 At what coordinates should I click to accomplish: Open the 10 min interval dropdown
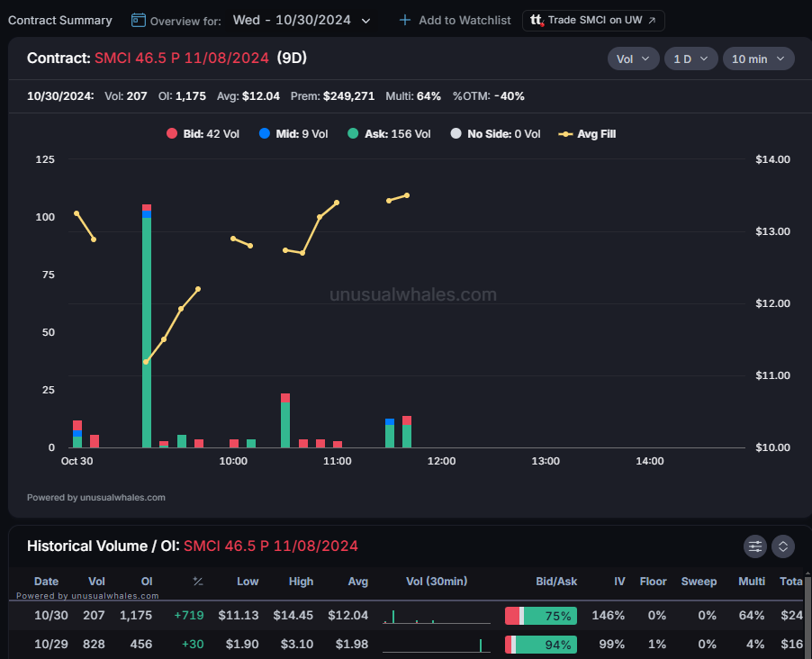[758, 59]
